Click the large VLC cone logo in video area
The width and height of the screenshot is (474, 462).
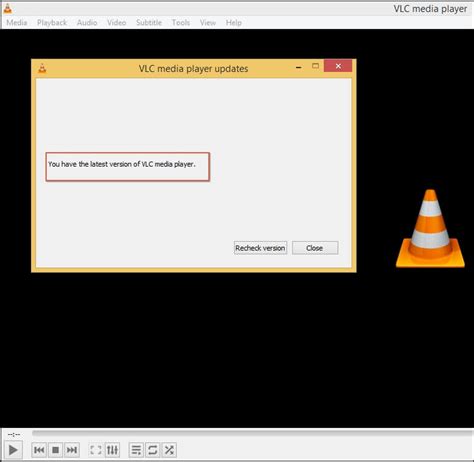[x=430, y=228]
